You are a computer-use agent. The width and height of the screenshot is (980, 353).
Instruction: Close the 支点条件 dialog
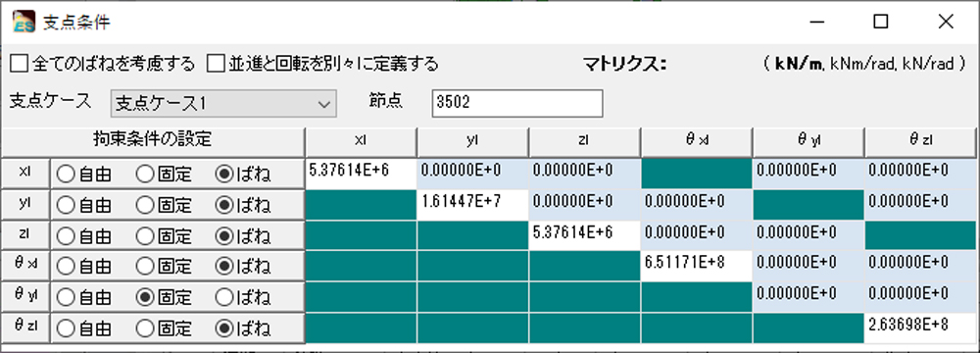946,22
